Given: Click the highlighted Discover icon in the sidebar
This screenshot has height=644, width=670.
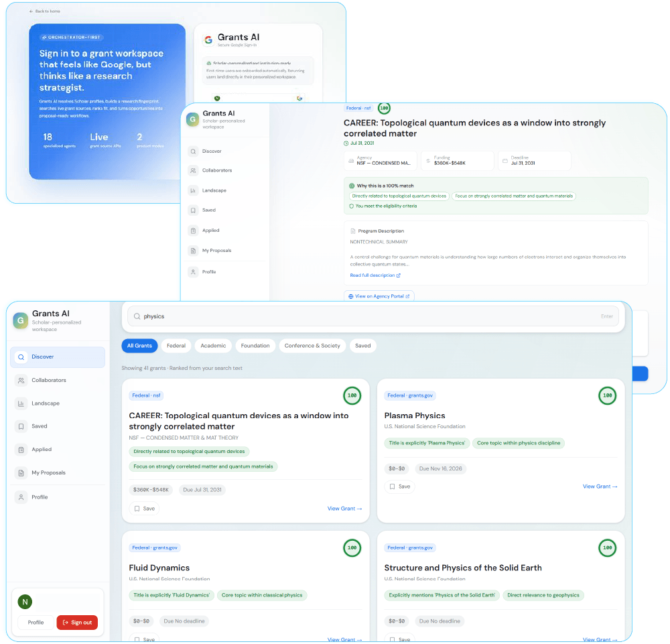Looking at the screenshot, I should pyautogui.click(x=21, y=357).
